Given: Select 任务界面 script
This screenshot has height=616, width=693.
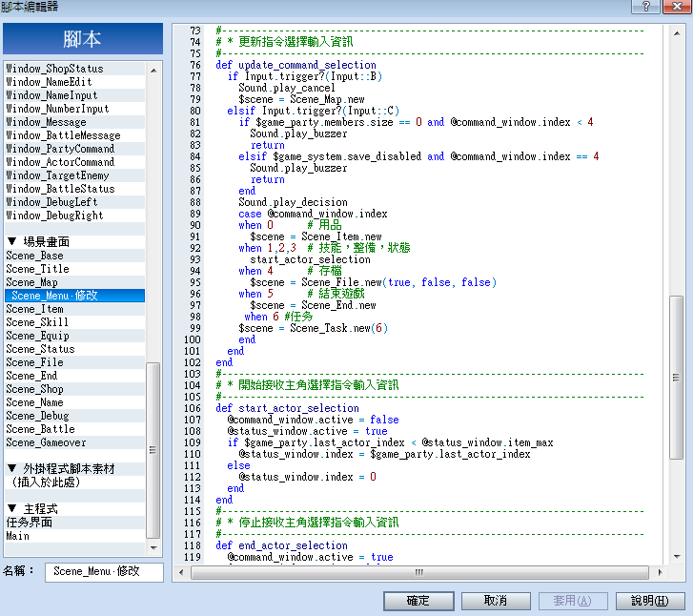Looking at the screenshot, I should (x=74, y=523).
